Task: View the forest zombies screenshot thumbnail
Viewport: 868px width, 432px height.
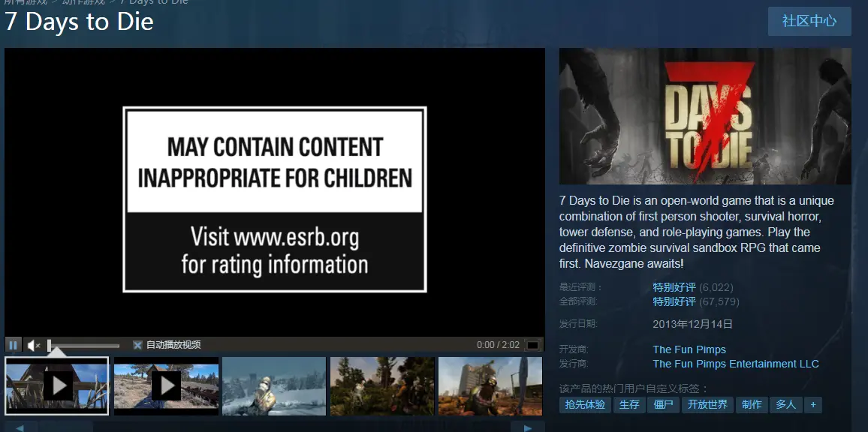Action: (x=382, y=385)
